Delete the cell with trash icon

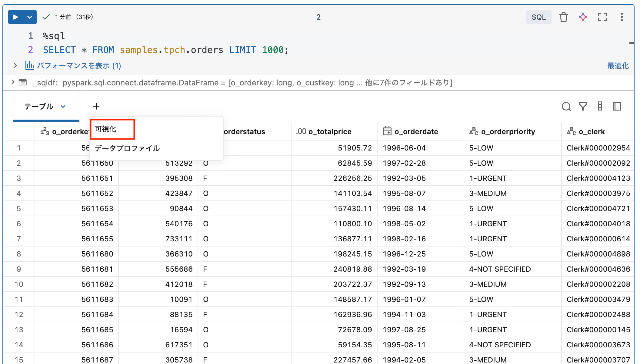point(563,17)
